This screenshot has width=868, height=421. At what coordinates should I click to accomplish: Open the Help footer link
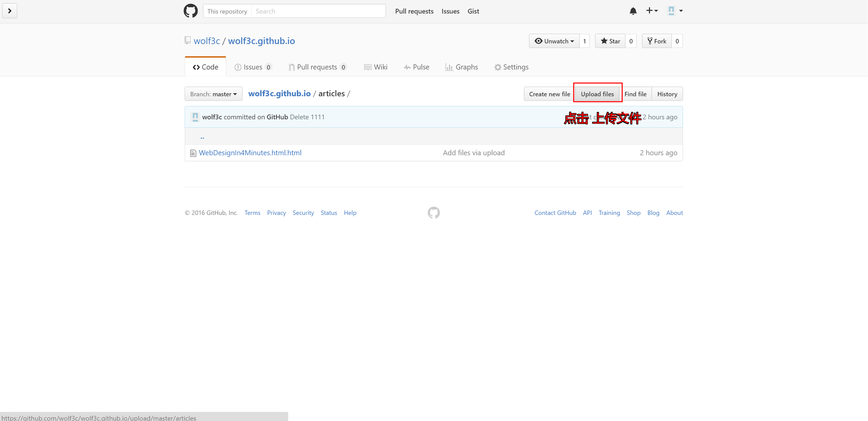pyautogui.click(x=350, y=213)
